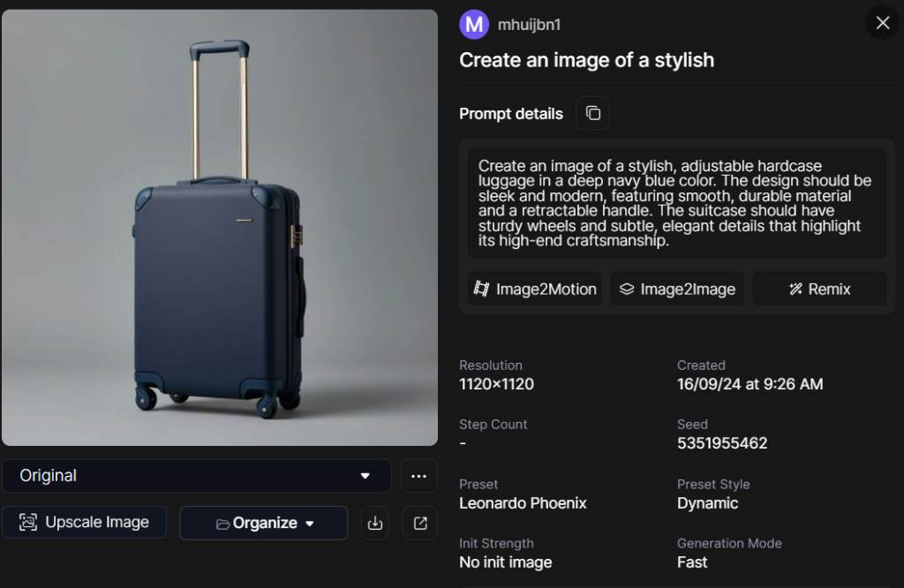Click the purple M user avatar
This screenshot has width=904, height=588.
(474, 24)
